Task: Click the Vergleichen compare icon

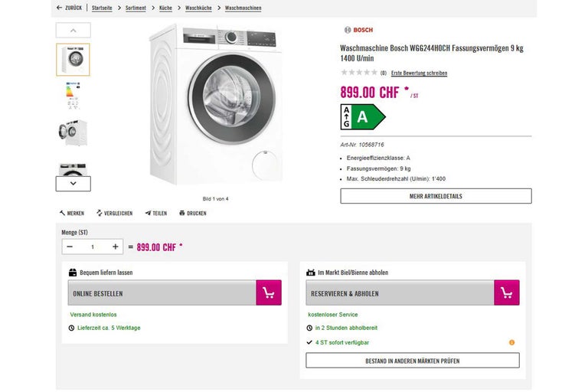Action: [100, 213]
